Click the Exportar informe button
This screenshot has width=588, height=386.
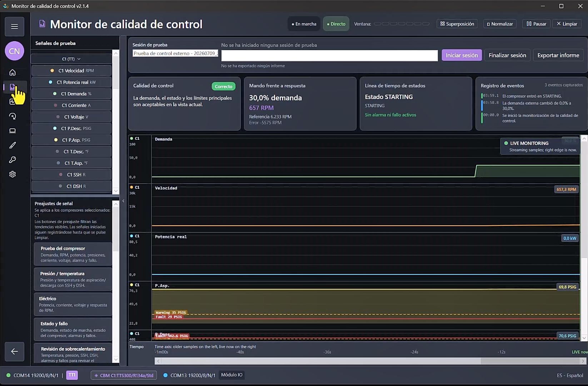(x=558, y=55)
